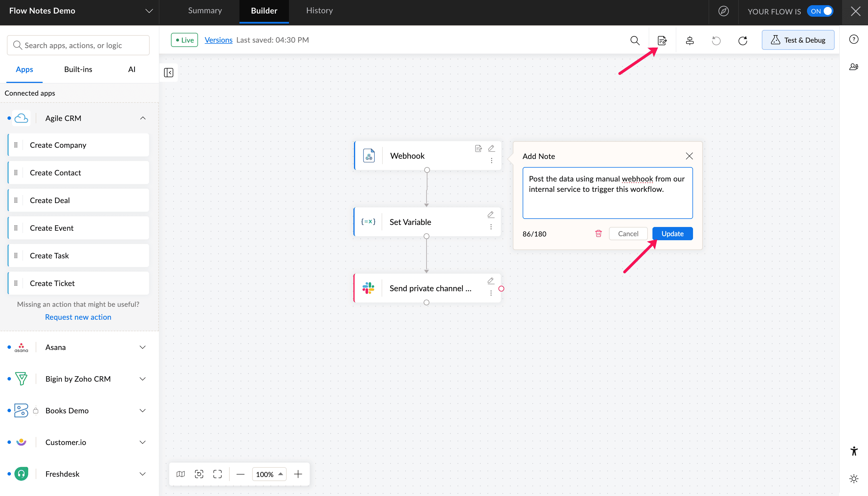Click the edit pencil on Webhook node
The height and width of the screenshot is (496, 868).
click(x=491, y=148)
